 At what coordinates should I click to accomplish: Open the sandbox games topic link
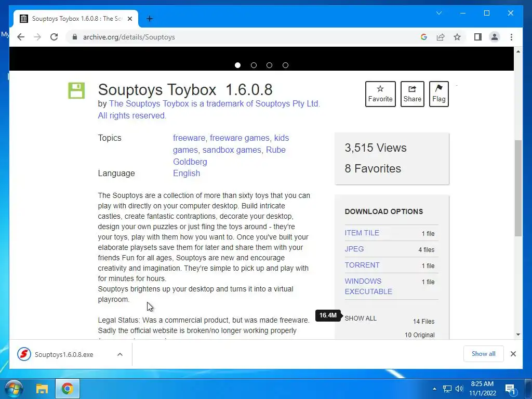click(232, 150)
